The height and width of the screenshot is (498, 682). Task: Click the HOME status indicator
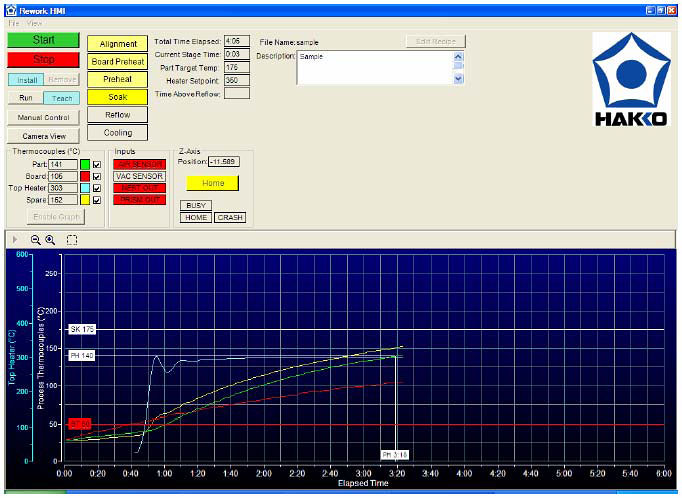click(196, 217)
